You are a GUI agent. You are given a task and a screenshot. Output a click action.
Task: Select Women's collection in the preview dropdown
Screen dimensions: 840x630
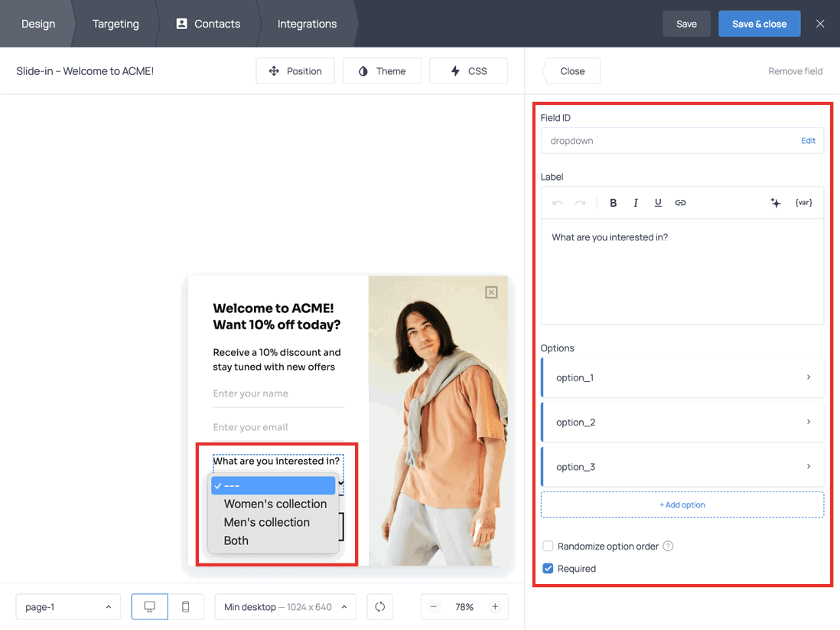point(275,504)
